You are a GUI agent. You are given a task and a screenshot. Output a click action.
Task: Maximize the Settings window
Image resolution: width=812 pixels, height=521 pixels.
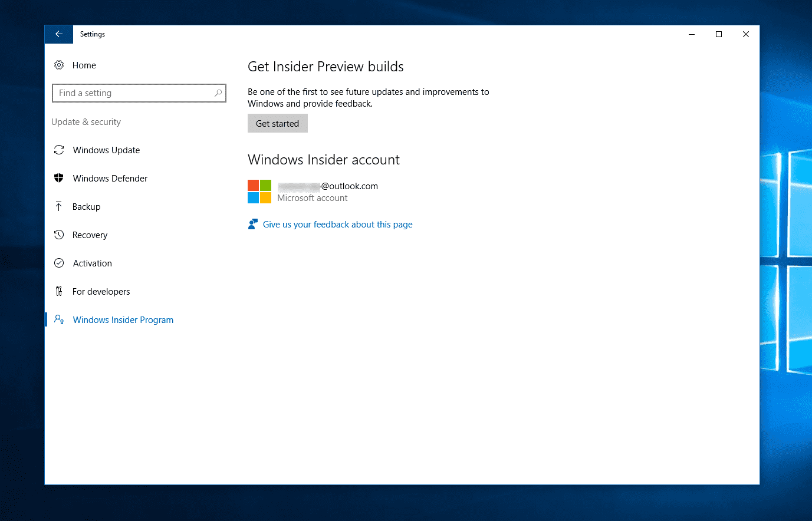pyautogui.click(x=719, y=34)
